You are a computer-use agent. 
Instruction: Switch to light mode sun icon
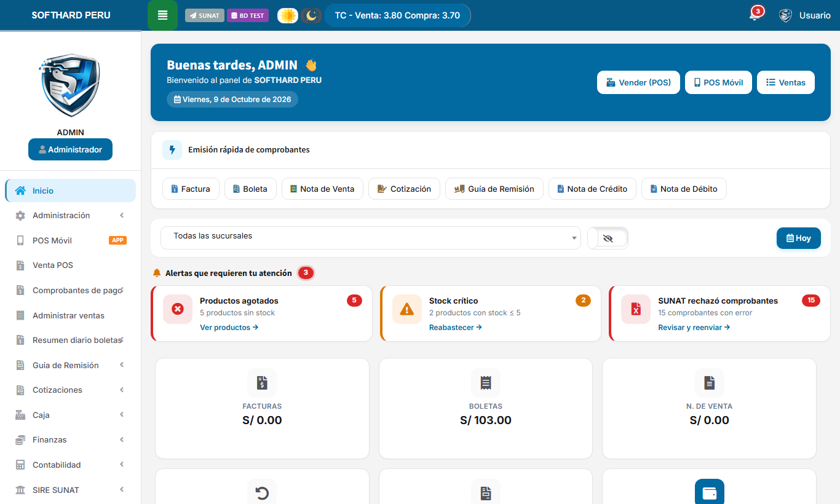click(x=288, y=15)
